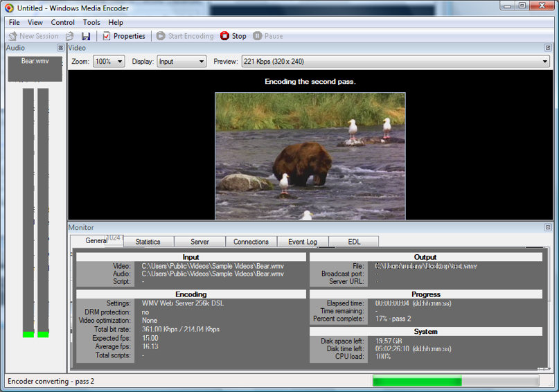559x392 pixels.
Task: Click the right audio level meter
Action: (x=43, y=213)
